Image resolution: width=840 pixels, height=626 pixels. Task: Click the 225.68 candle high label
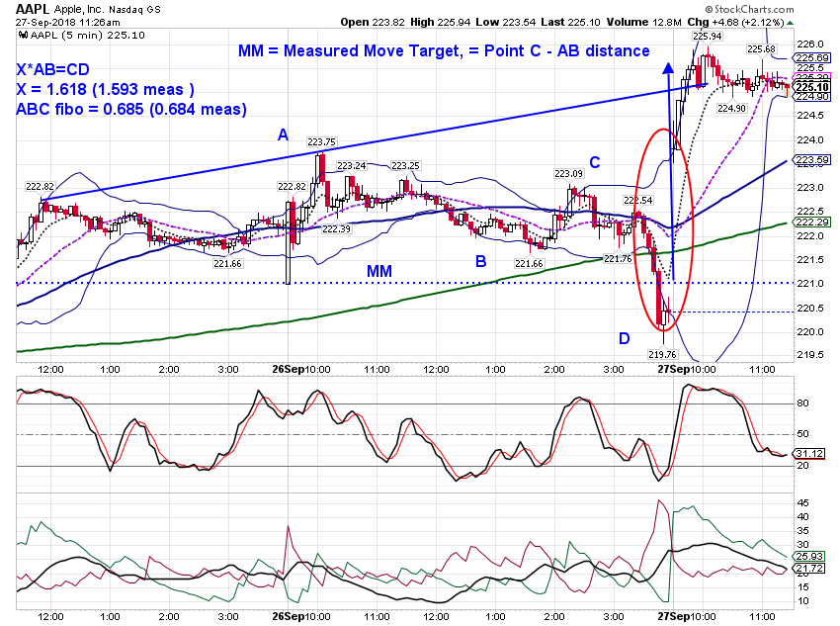761,49
